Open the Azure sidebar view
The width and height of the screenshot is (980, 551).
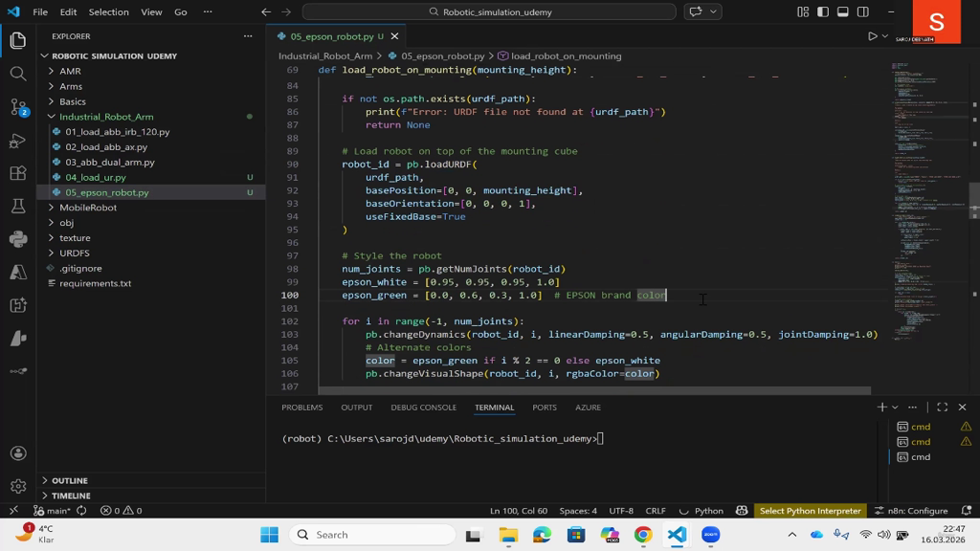18,272
